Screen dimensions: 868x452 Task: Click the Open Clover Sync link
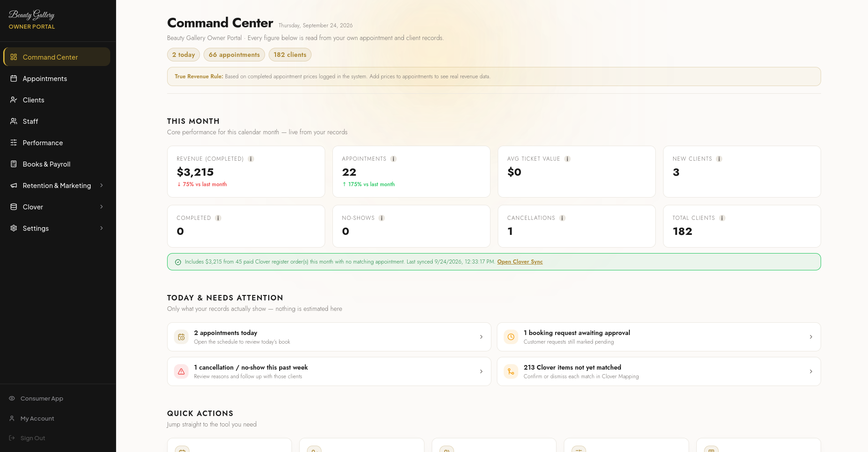click(x=520, y=262)
